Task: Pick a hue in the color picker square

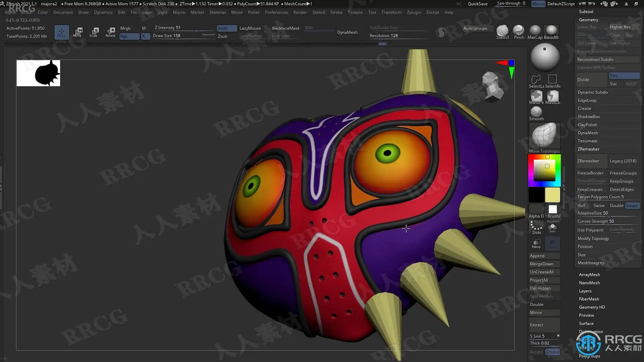Action: (x=544, y=171)
